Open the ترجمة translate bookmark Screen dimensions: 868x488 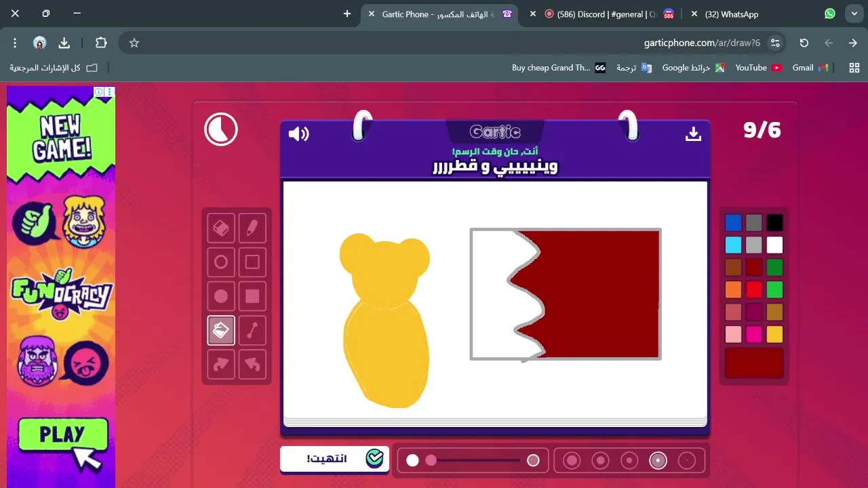634,68
